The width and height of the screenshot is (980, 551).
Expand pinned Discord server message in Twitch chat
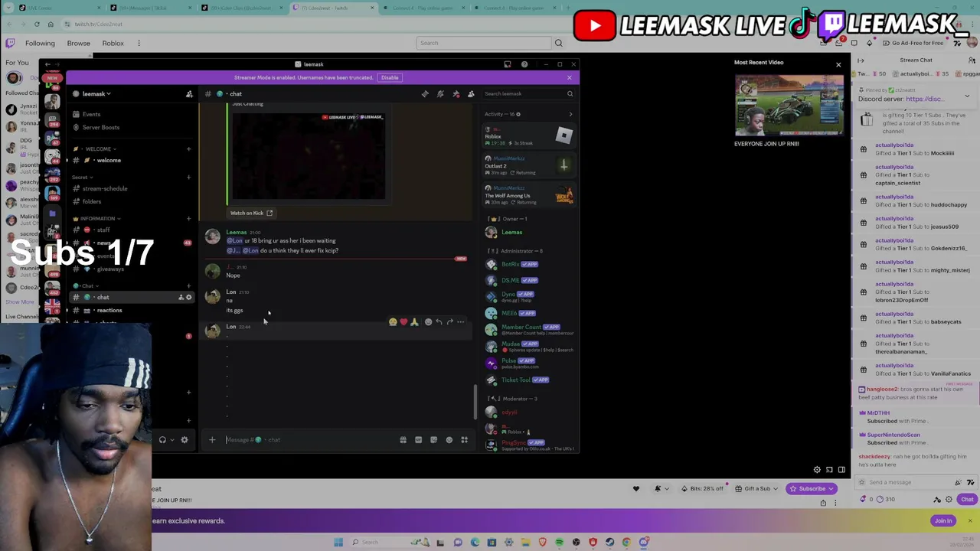967,96
